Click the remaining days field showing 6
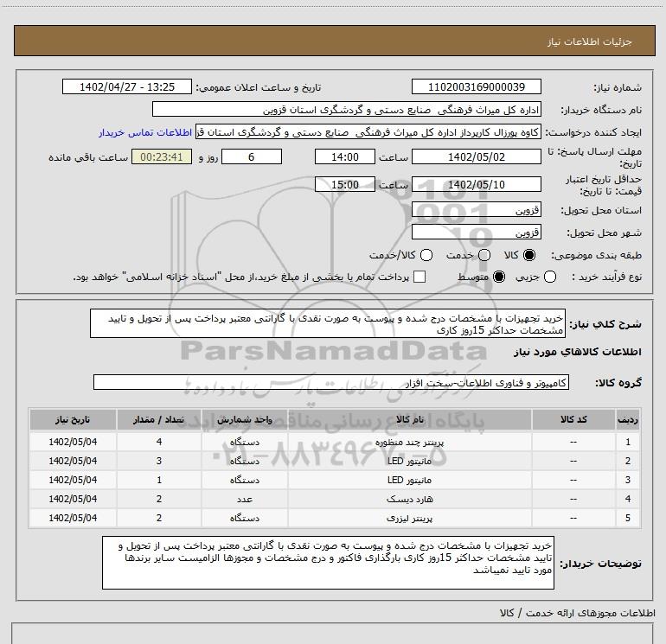The width and height of the screenshot is (666, 644). tap(252, 156)
